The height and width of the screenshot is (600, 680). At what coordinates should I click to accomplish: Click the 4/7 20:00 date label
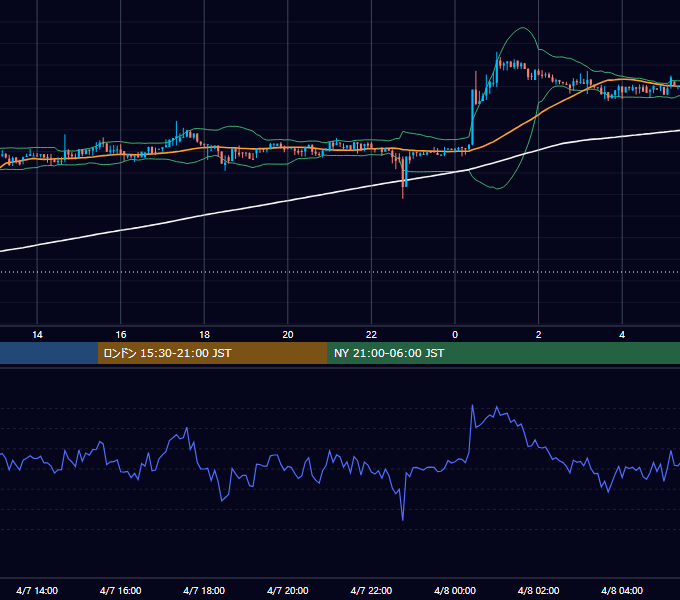coord(288,590)
